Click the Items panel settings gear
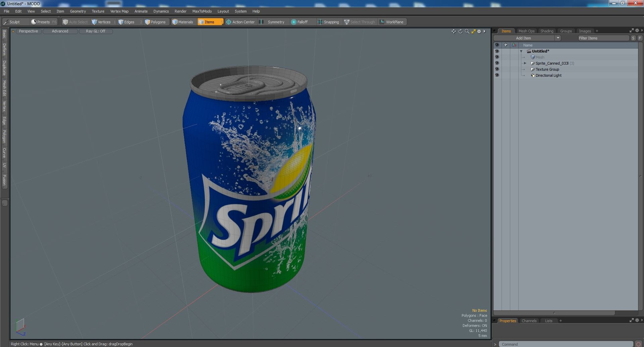 pyautogui.click(x=637, y=31)
